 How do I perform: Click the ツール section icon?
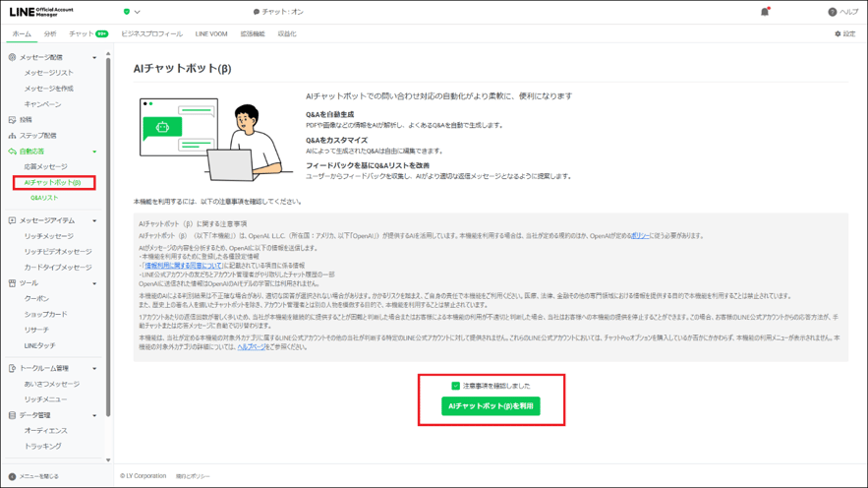coord(12,283)
